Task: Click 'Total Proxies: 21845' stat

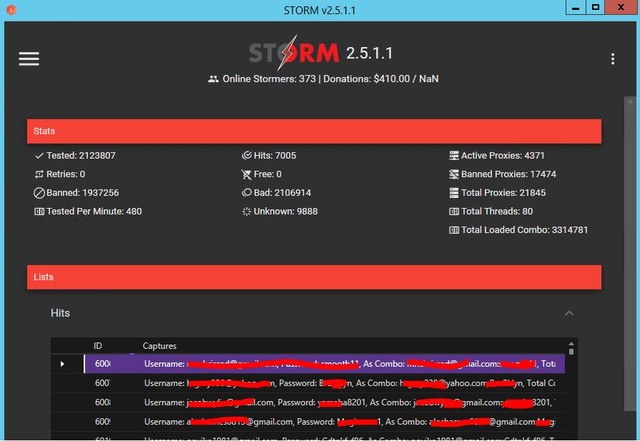Action: 503,193
